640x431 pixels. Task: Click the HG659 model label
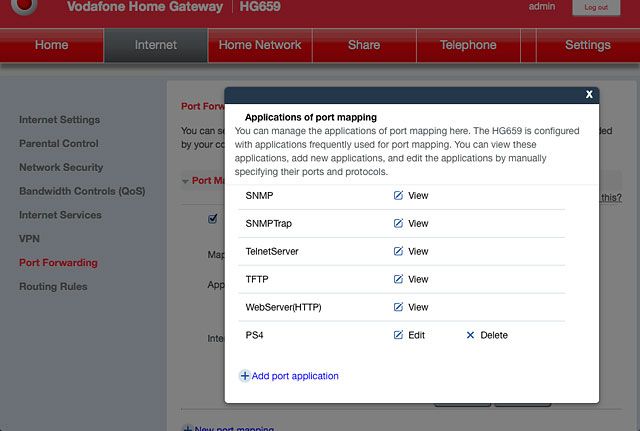260,7
